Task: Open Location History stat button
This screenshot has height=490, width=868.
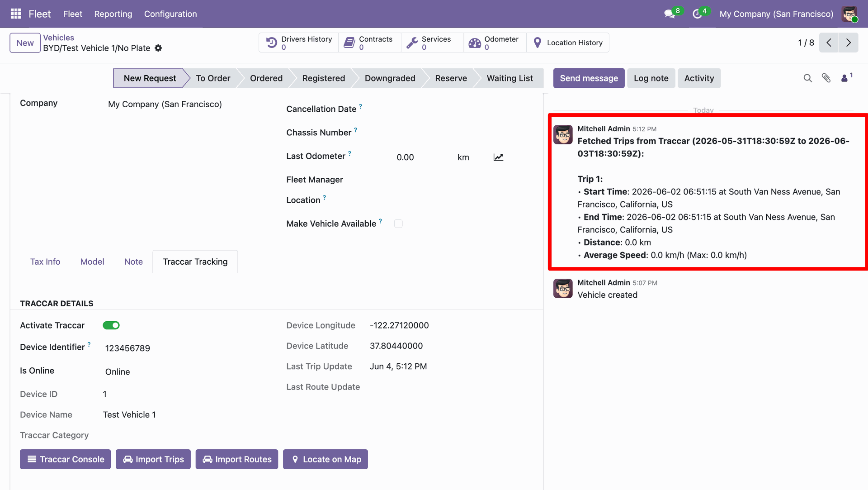Action: (x=568, y=43)
